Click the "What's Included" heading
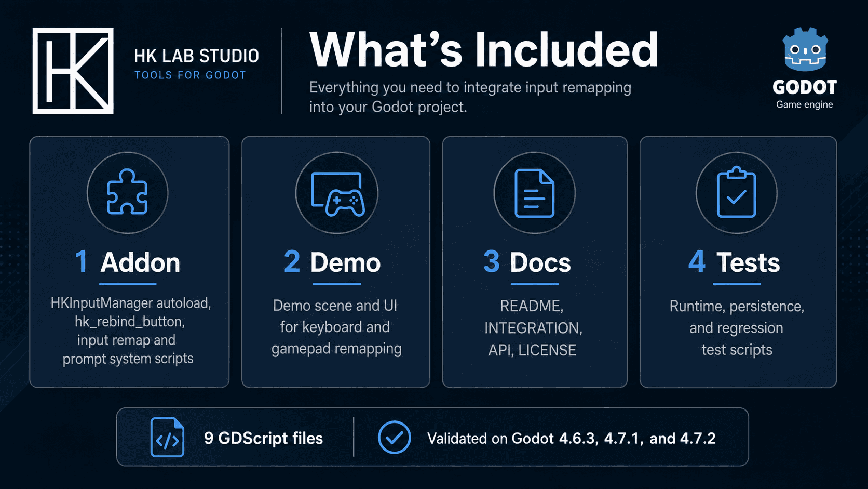 point(484,49)
